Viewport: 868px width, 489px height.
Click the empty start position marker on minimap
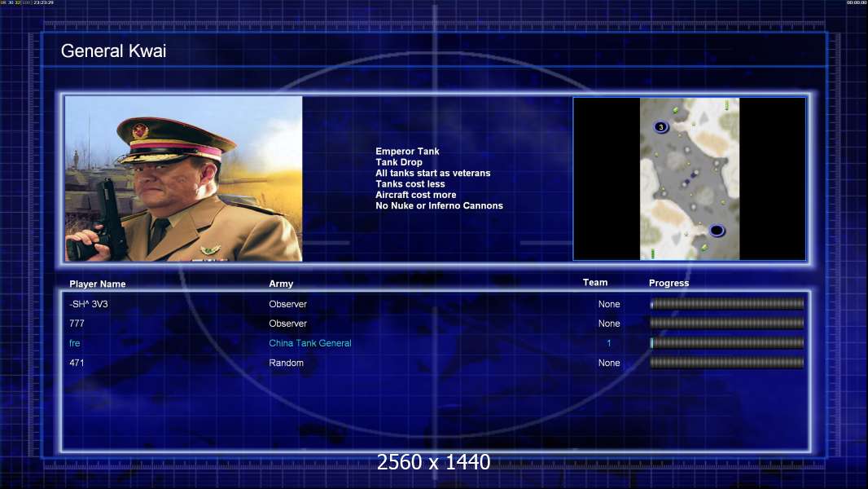[717, 231]
